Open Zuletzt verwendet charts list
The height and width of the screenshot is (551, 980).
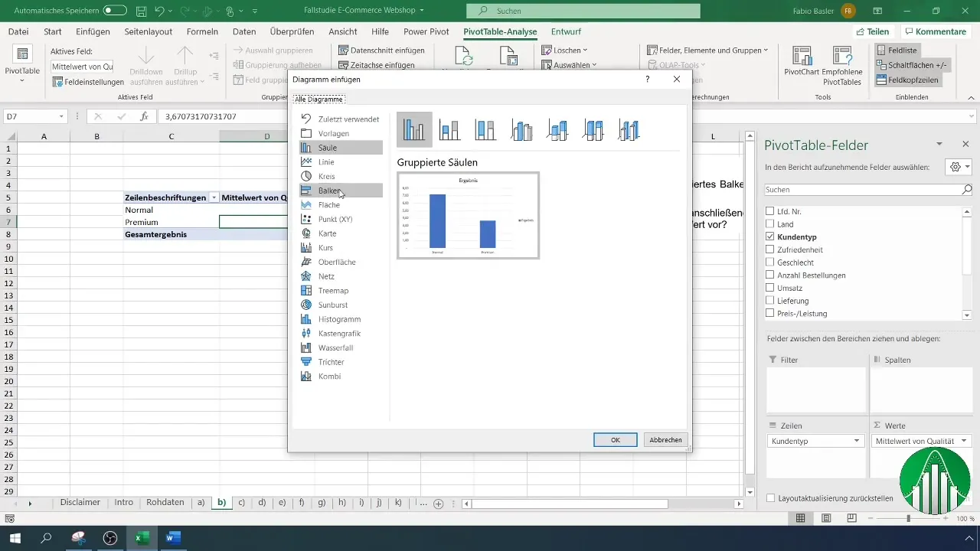341,119
